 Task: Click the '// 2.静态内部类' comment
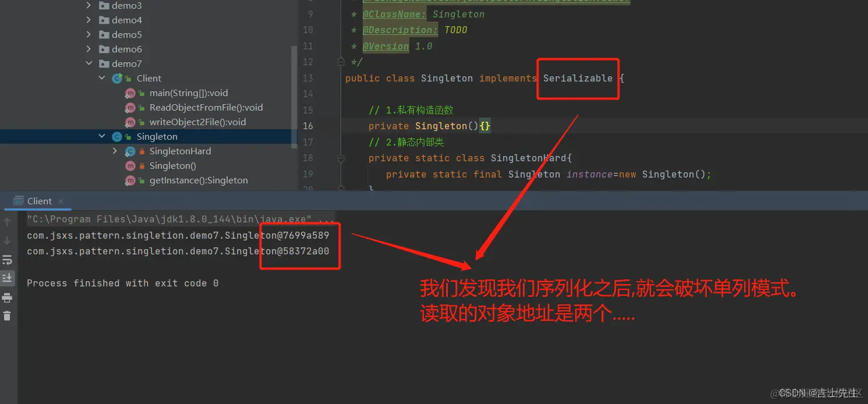coord(406,142)
